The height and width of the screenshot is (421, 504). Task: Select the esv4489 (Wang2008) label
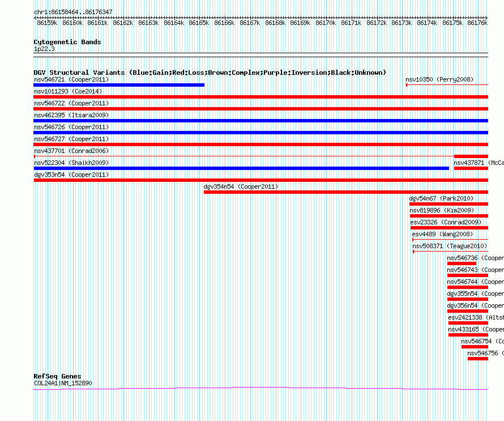[x=442, y=234]
